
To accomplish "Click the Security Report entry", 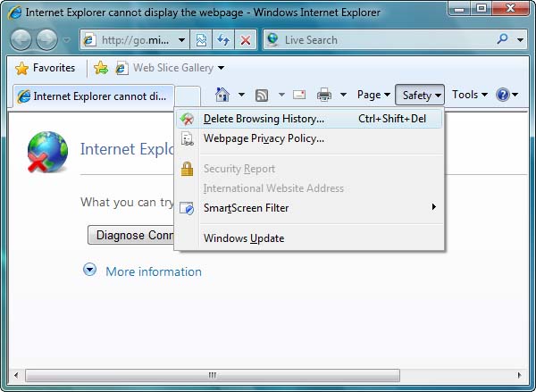I will (309, 169).
